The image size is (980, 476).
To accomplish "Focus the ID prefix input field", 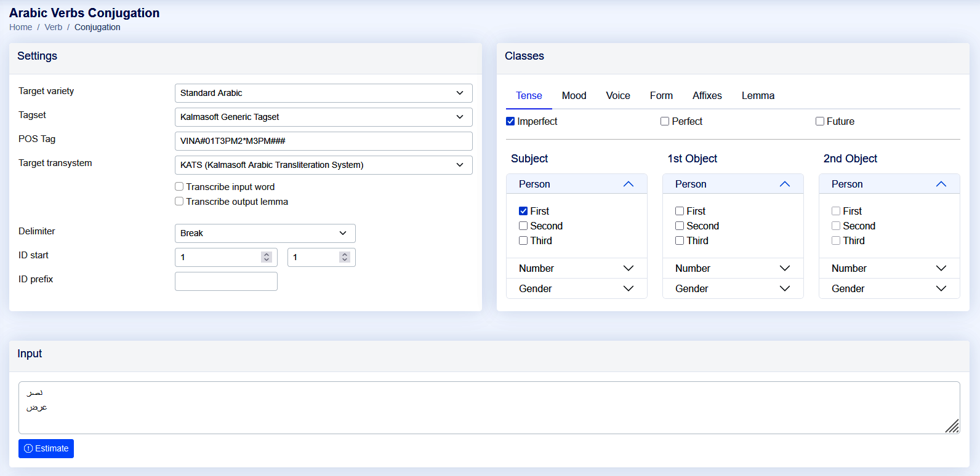I will (x=226, y=281).
